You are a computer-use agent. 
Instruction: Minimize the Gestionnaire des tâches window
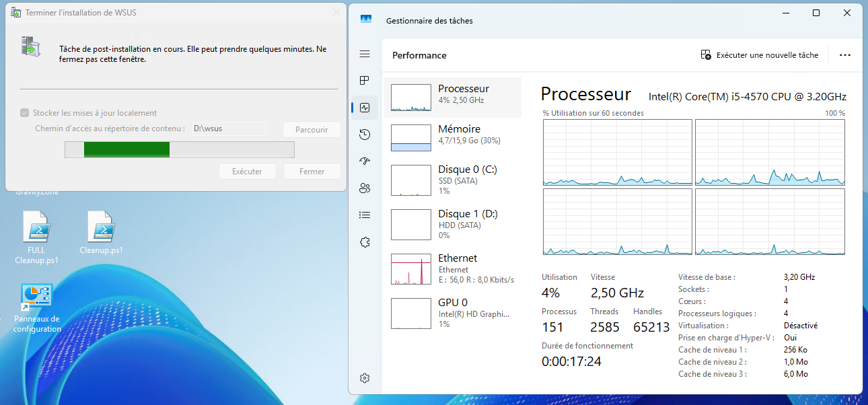[x=785, y=13]
